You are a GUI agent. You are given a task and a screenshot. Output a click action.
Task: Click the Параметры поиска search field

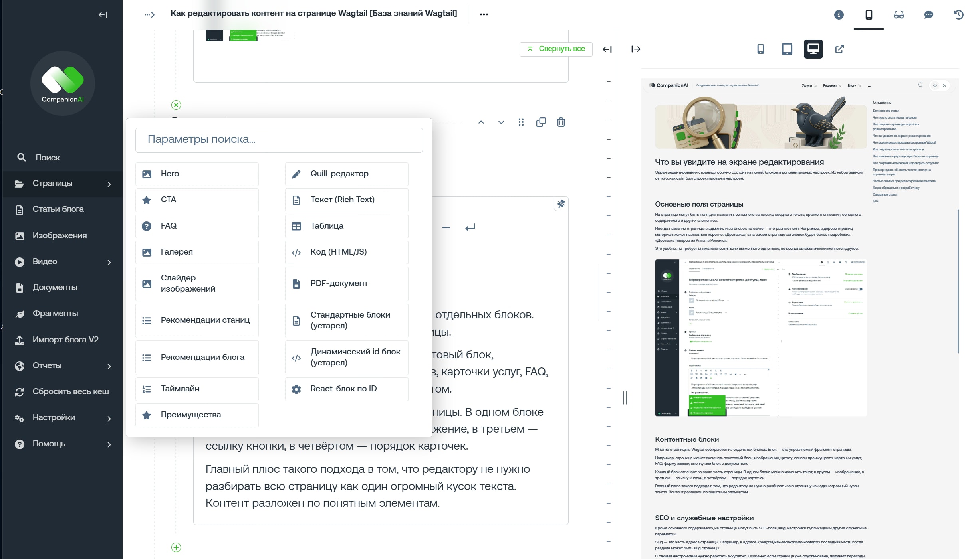pyautogui.click(x=279, y=140)
